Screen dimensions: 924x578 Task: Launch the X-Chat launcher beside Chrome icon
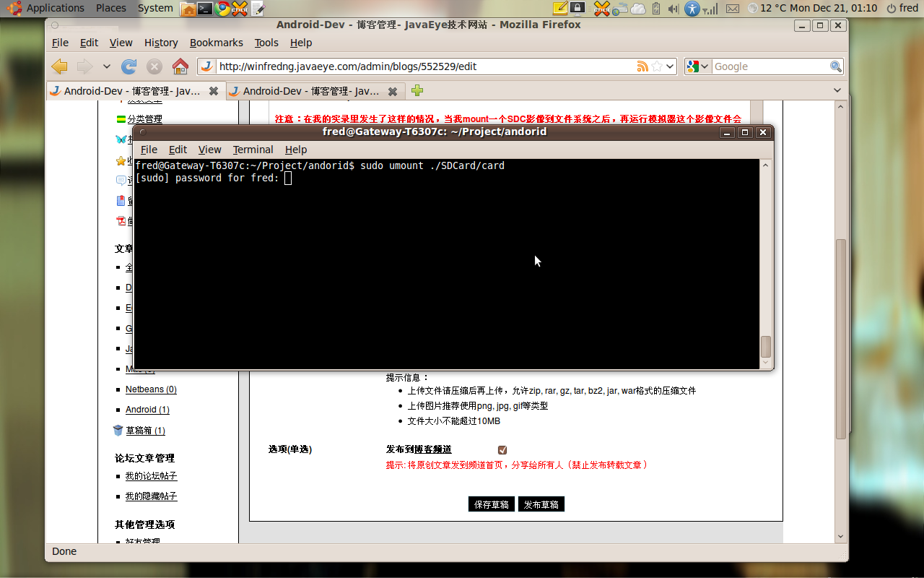tap(240, 9)
